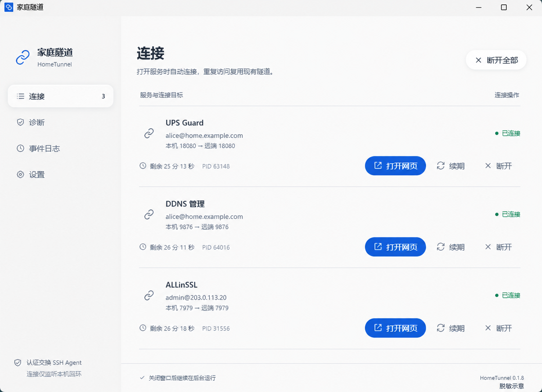Click the clock icon next to 剩余 25 分 13 秒

(143, 166)
